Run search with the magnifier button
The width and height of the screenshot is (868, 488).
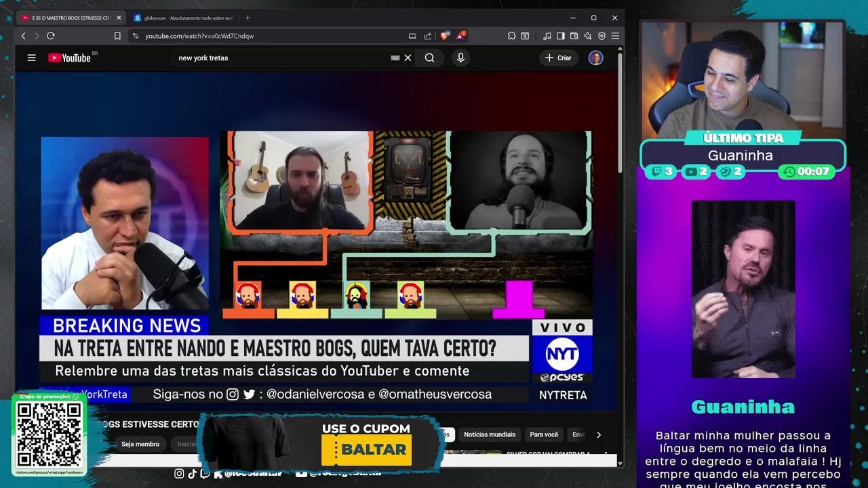coord(430,58)
